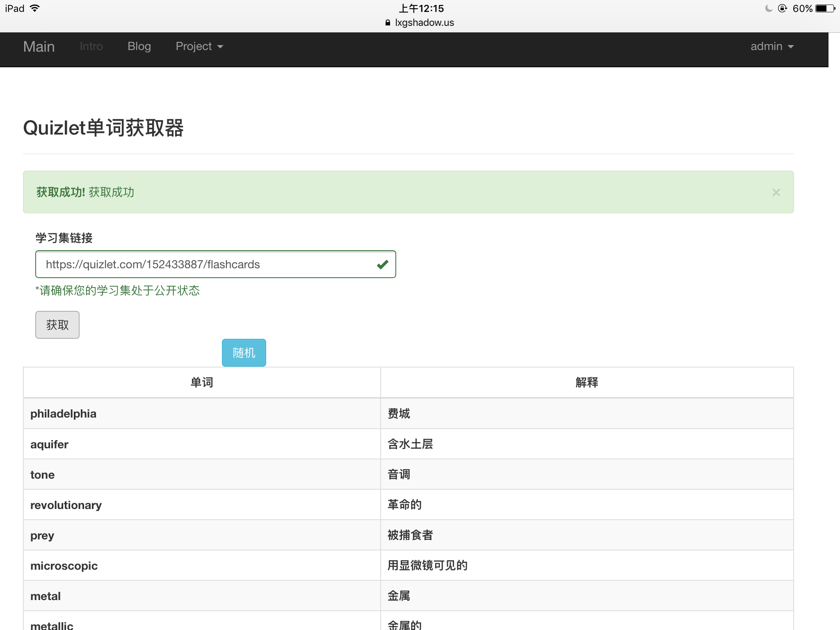The width and height of the screenshot is (840, 630).
Task: Tap the battery indicator icon
Action: coord(825,8)
